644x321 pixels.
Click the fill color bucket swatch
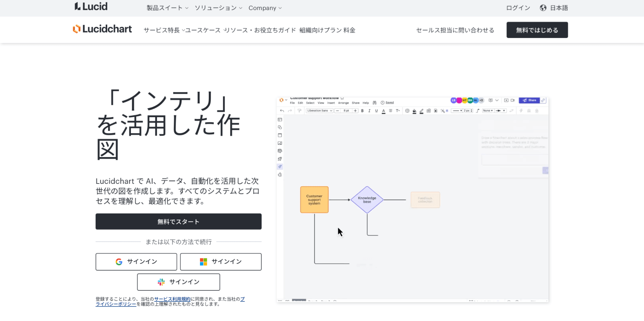coord(414,111)
